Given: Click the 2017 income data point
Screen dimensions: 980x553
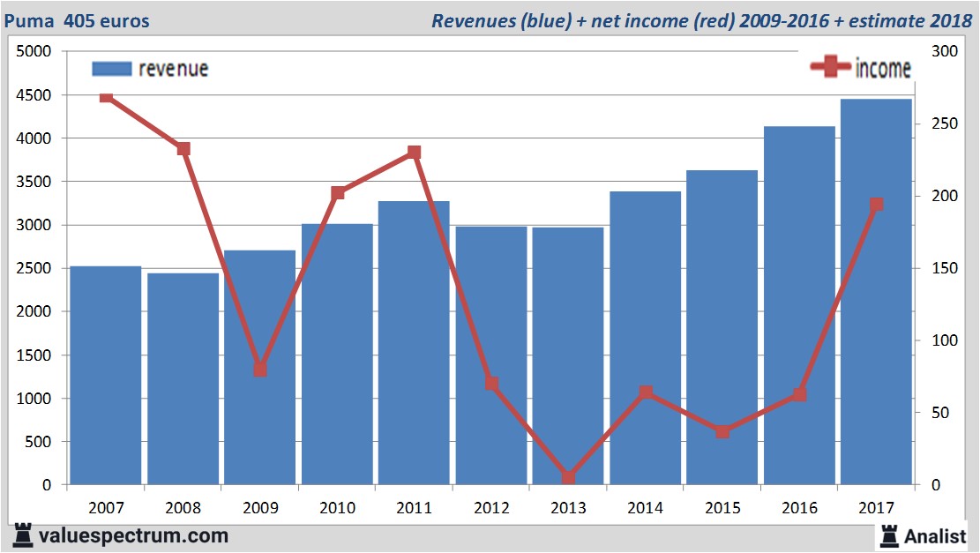Looking at the screenshot, I should tap(876, 205).
